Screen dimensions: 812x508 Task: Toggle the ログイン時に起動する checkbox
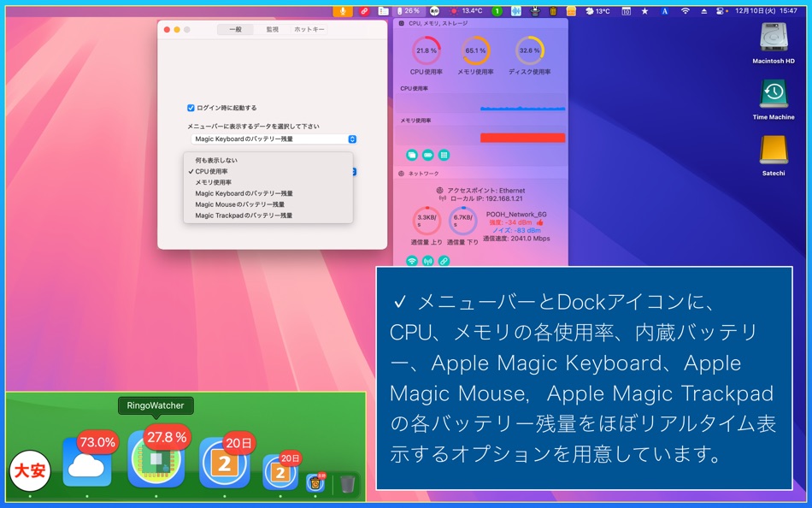click(191, 108)
